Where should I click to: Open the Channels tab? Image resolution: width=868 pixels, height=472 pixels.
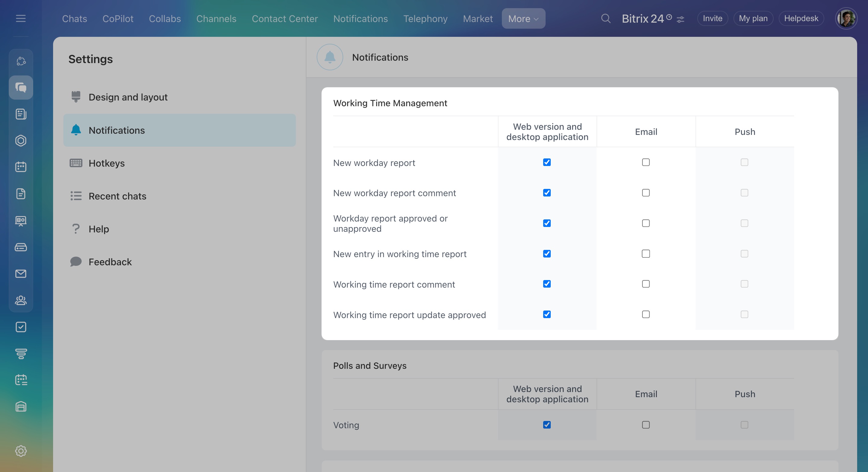(x=216, y=18)
